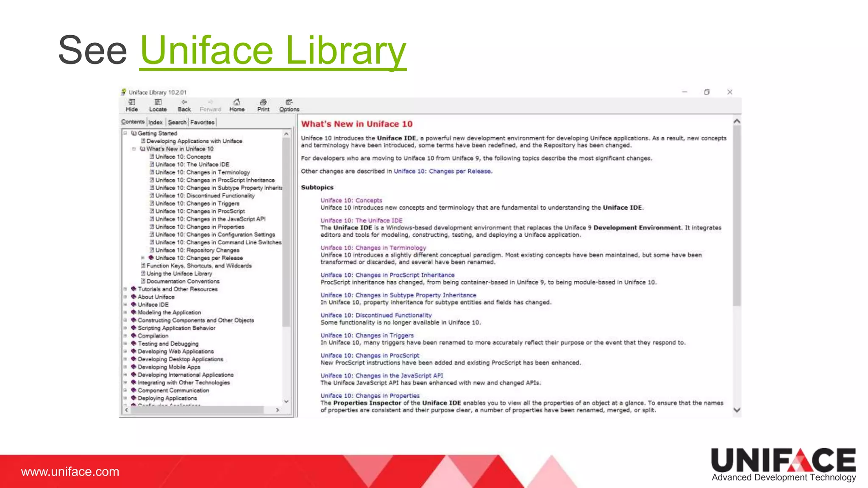Click the tree pane scroll down arrow
868x488 pixels.
(x=286, y=401)
